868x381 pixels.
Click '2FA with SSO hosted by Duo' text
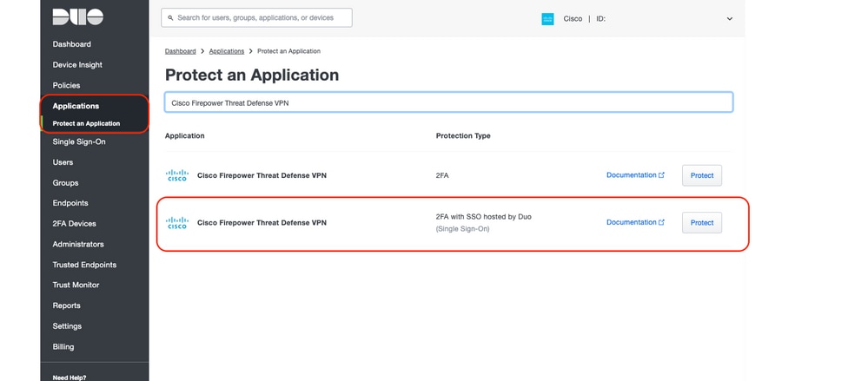click(x=484, y=217)
